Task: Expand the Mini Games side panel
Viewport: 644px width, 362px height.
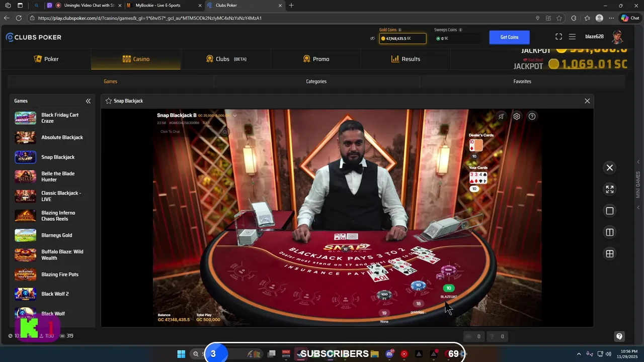Action: coord(638,185)
